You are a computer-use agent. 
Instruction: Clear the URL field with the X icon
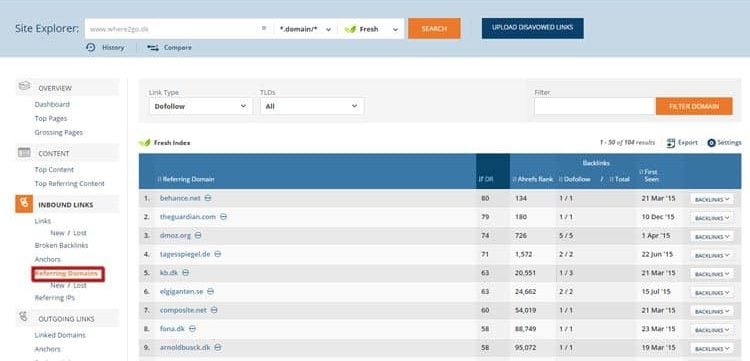[x=264, y=28]
